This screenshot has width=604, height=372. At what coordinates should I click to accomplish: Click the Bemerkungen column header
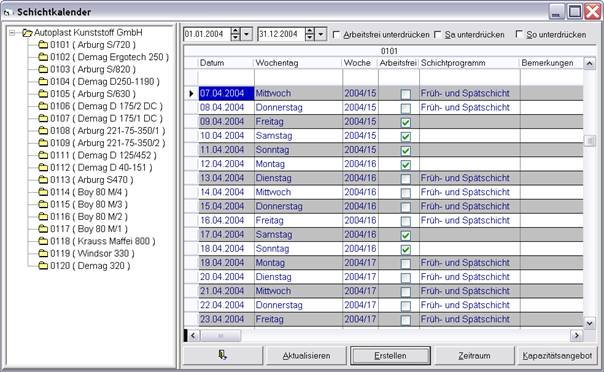tap(551, 63)
